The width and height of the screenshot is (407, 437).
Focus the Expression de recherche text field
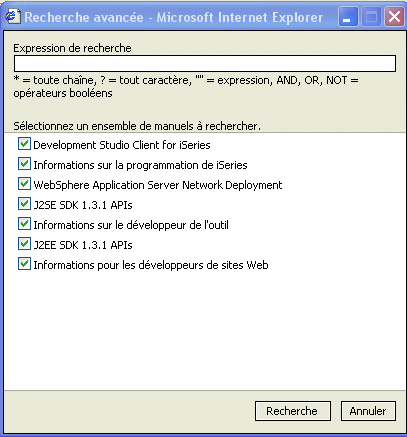click(x=205, y=63)
